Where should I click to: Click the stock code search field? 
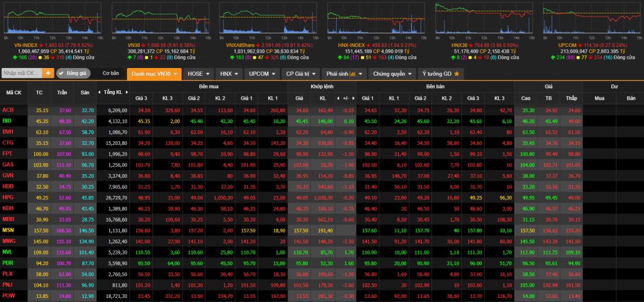(x=22, y=73)
